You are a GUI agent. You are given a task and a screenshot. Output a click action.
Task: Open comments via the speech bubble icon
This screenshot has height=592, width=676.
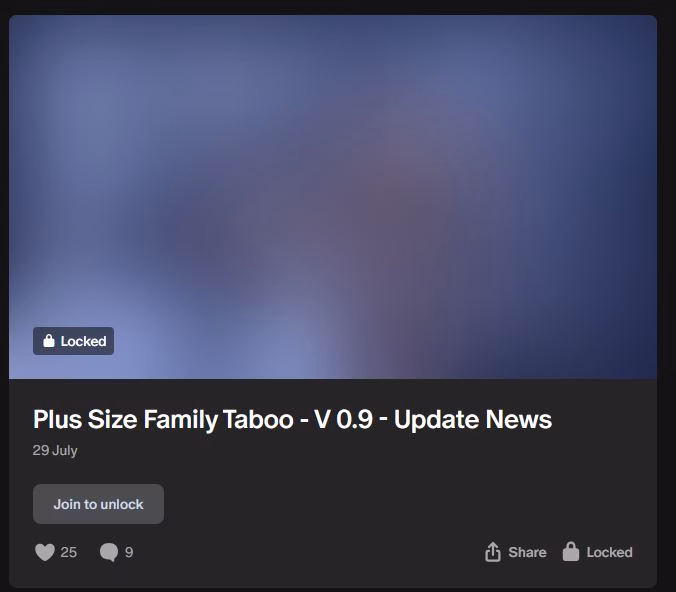click(109, 552)
